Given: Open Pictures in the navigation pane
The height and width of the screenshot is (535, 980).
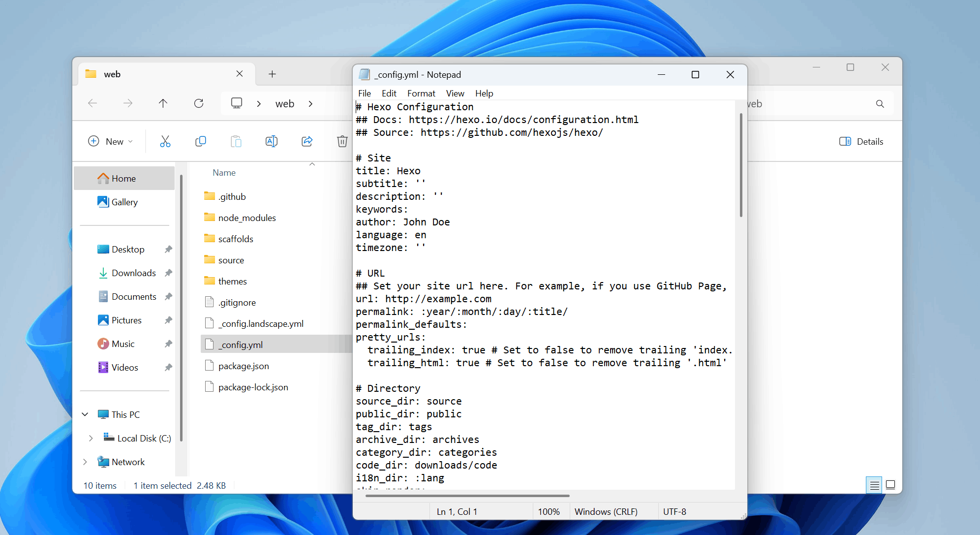Looking at the screenshot, I should click(124, 320).
